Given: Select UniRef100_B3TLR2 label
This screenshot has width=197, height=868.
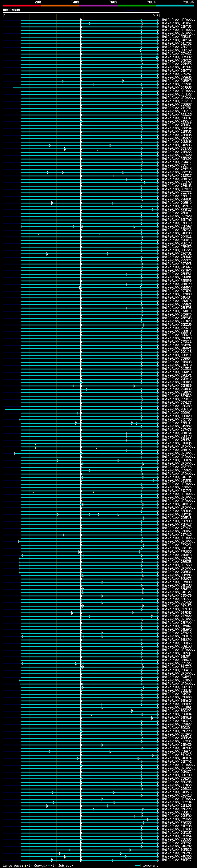Looking at the screenshot, I should coord(176,94).
